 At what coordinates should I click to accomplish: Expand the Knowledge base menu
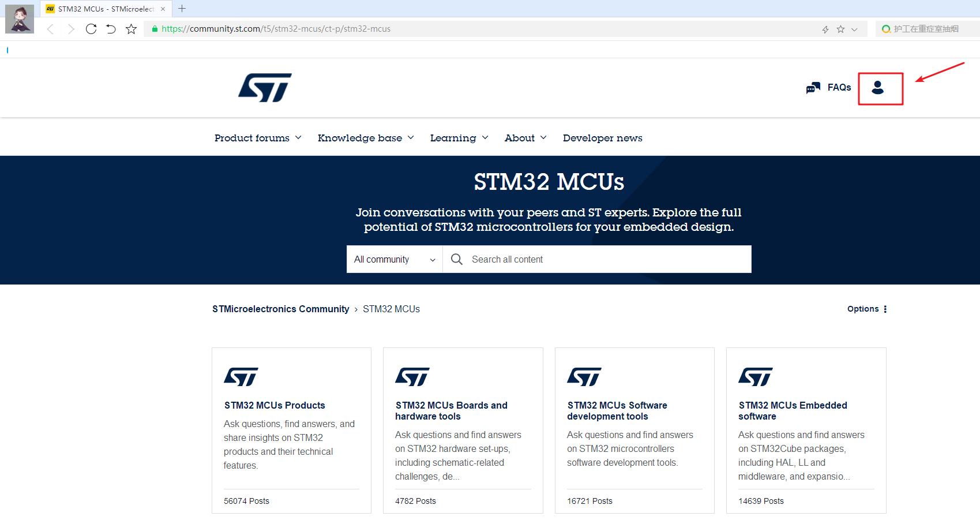tap(366, 138)
